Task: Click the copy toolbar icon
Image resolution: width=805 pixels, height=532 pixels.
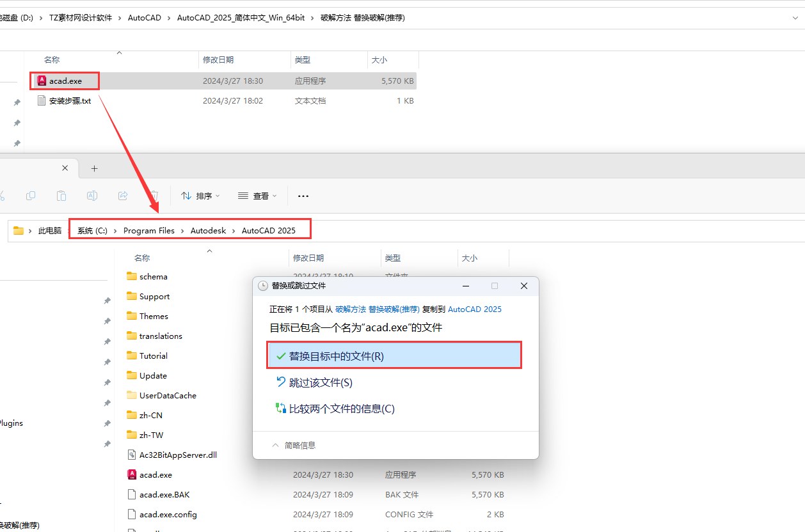Action: pyautogui.click(x=31, y=196)
